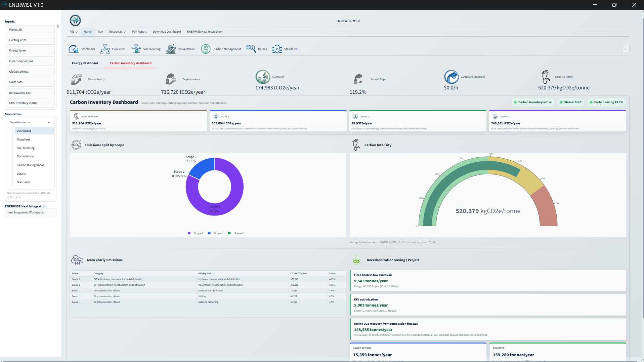Image resolution: width=644 pixels, height=362 pixels.
Task: Open the Standards checklist icon
Action: 277,49
